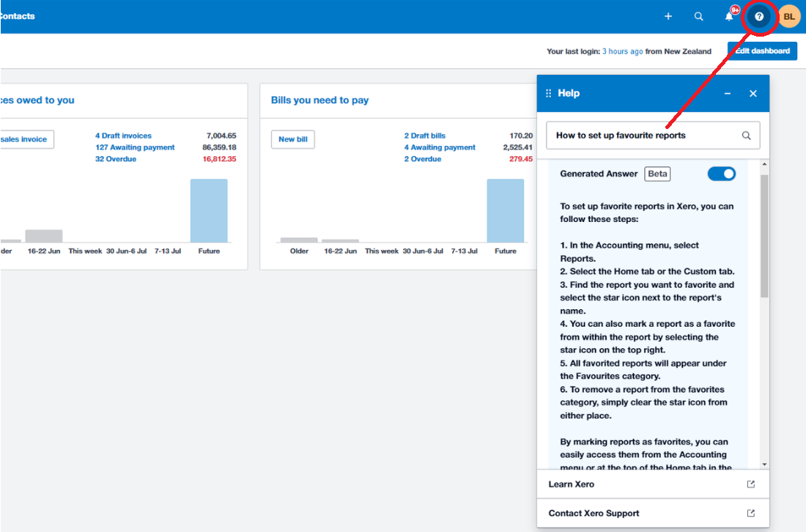This screenshot has height=532, width=806.
Task: Open the 2 Draft bills link
Action: pos(424,136)
